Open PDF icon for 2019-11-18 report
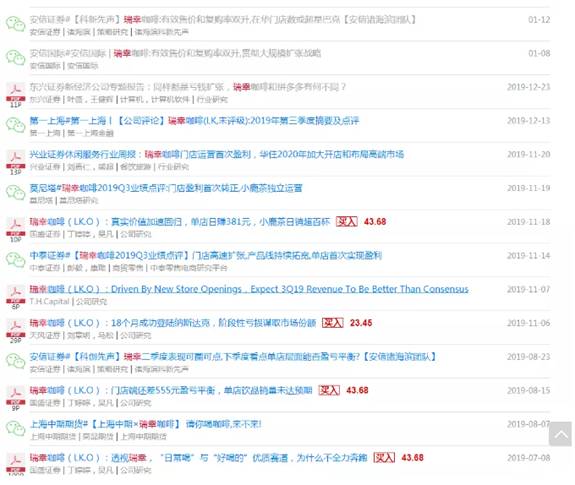575x485 pixels. 15,229
